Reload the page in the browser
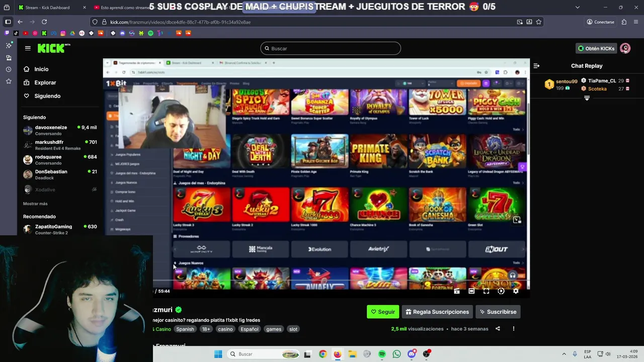This screenshot has width=644, height=362. 44,22
